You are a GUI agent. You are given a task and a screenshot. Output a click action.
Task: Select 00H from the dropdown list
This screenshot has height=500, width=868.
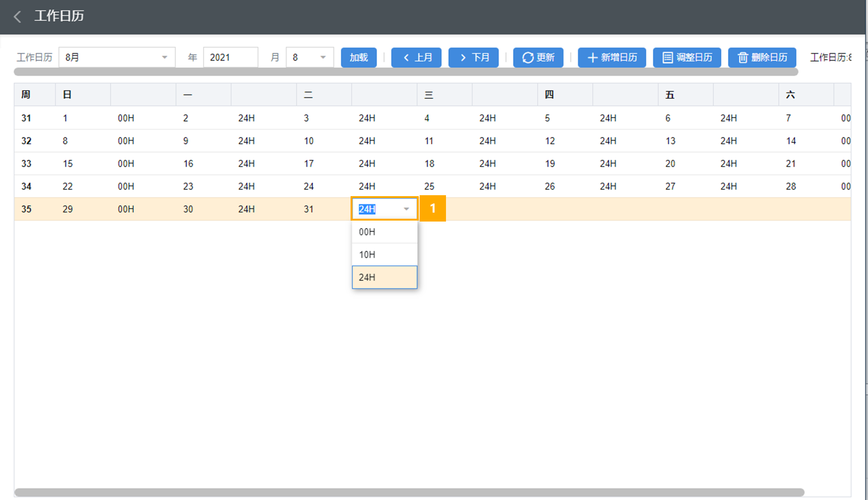point(384,232)
